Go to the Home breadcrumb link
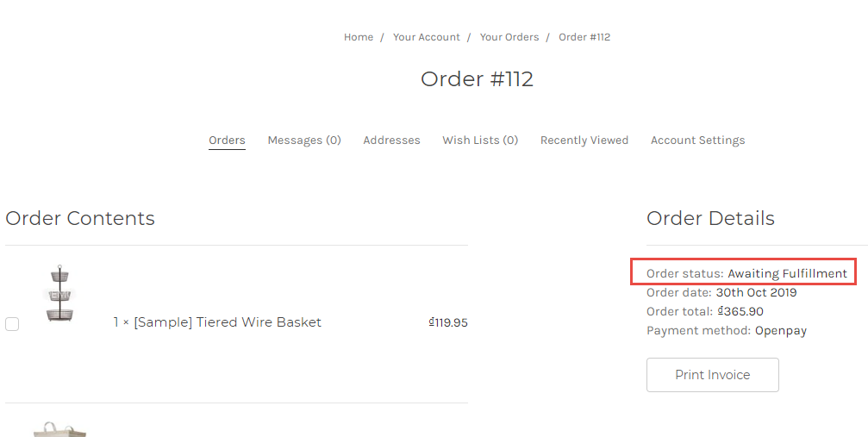The width and height of the screenshot is (868, 437). (x=359, y=37)
